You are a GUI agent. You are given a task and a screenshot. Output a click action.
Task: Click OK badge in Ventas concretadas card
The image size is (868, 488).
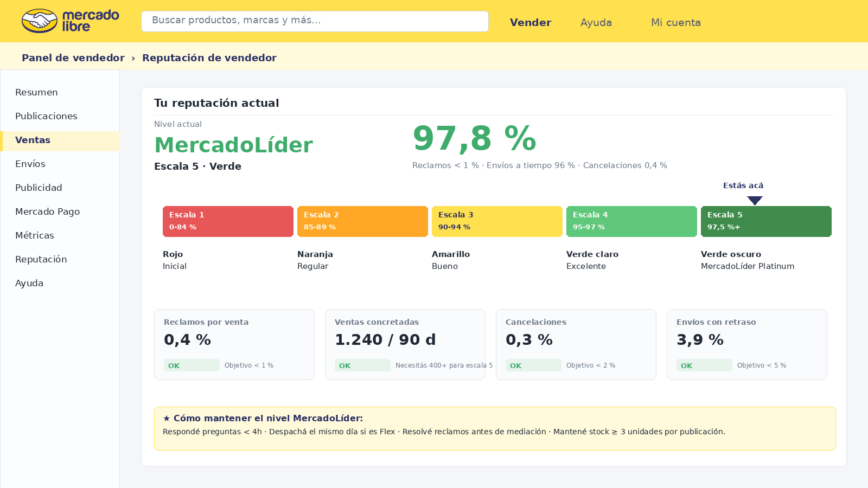(x=362, y=365)
